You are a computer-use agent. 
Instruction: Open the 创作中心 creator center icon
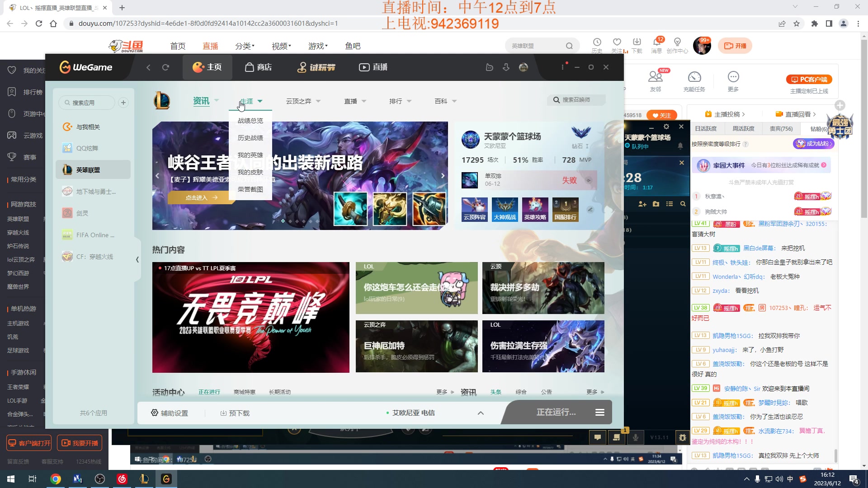[676, 45]
